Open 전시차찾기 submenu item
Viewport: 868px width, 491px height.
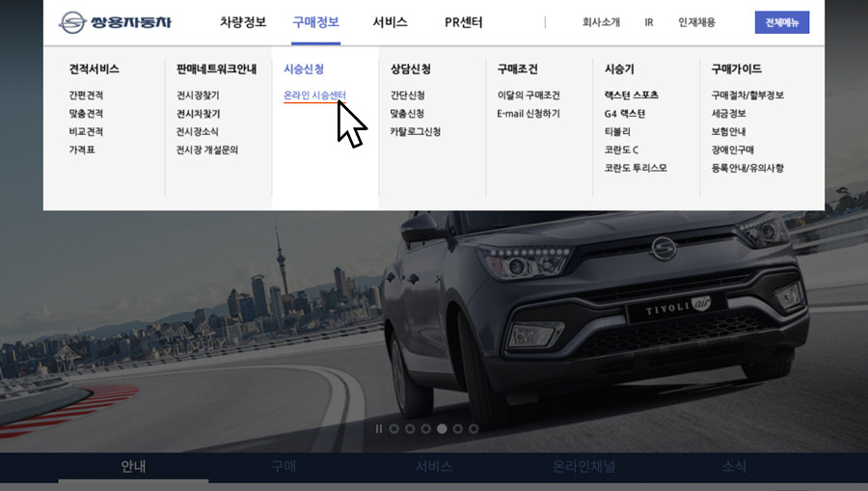[x=198, y=114]
